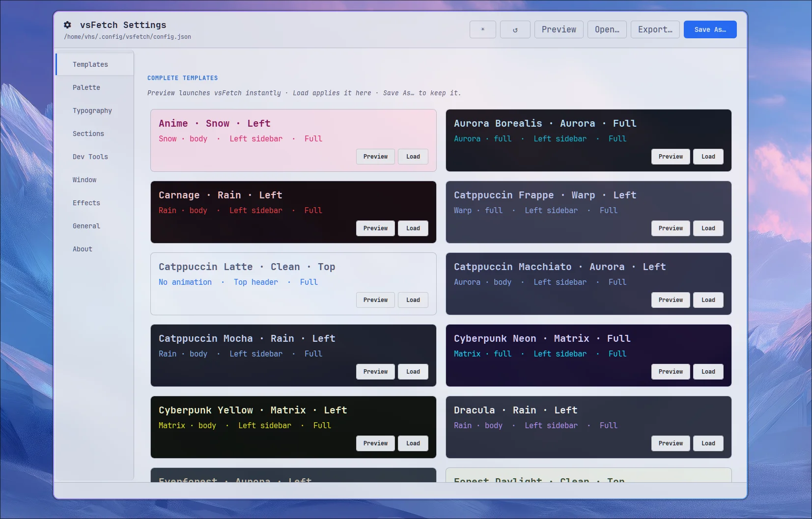The image size is (812, 519).
Task: Preview the Catppuccin Frappe template
Action: coord(671,228)
